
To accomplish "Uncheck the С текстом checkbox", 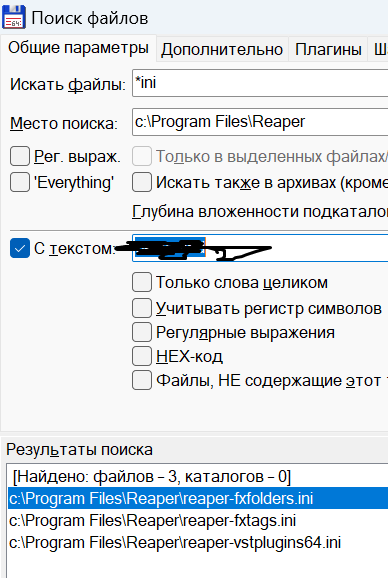I will pyautogui.click(x=20, y=248).
